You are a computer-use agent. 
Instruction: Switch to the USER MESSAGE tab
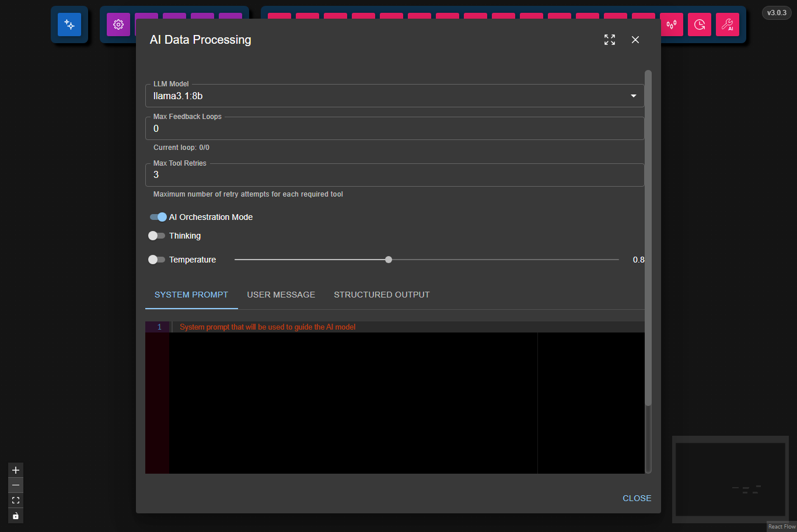[281, 295]
